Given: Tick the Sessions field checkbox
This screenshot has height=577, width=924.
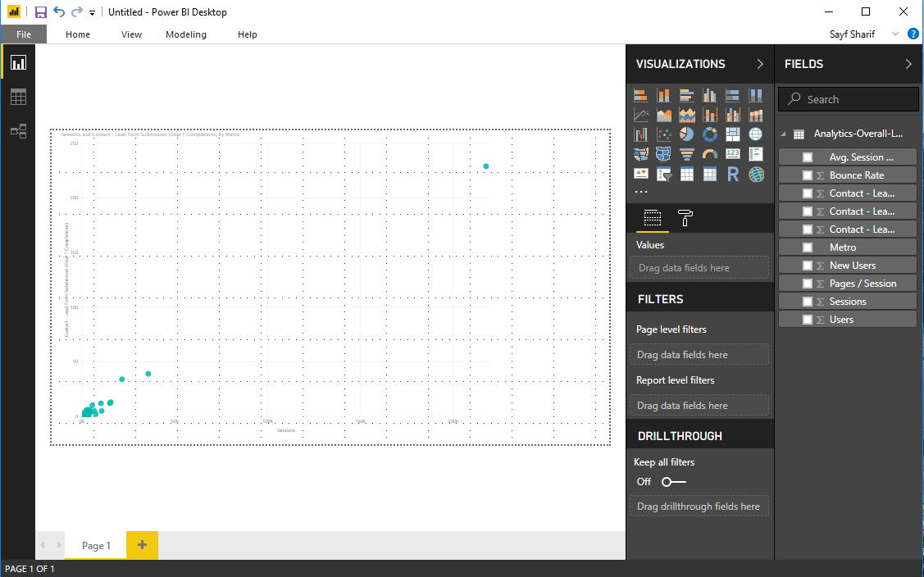Looking at the screenshot, I should click(x=808, y=302).
